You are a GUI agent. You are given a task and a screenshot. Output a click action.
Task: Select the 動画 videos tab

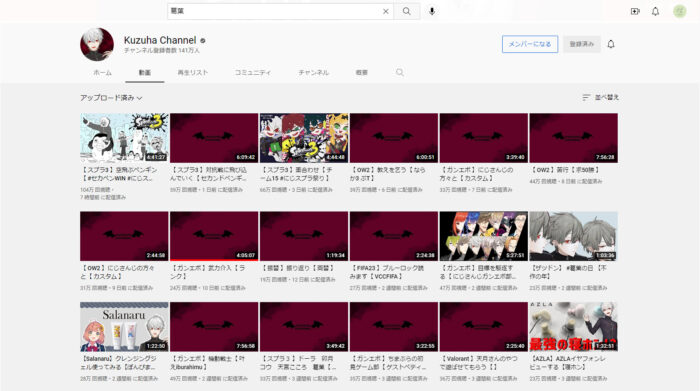145,72
